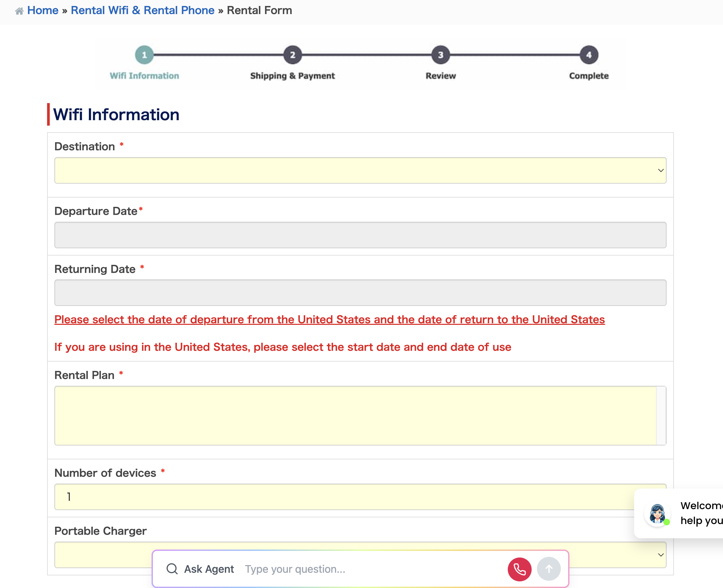
Task: Click the Departure Date field
Action: coord(360,235)
